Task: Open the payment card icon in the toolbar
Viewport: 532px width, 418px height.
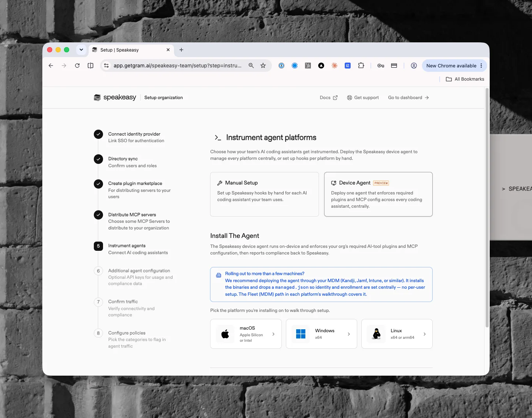Action: pyautogui.click(x=394, y=66)
